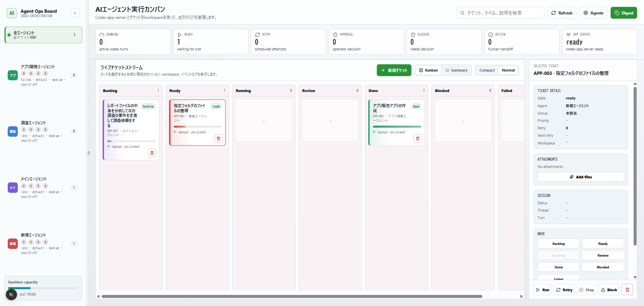644x306 pixels.
Task: Click progress bar on アプリ販売アプリの作成 card
Action: (397, 127)
